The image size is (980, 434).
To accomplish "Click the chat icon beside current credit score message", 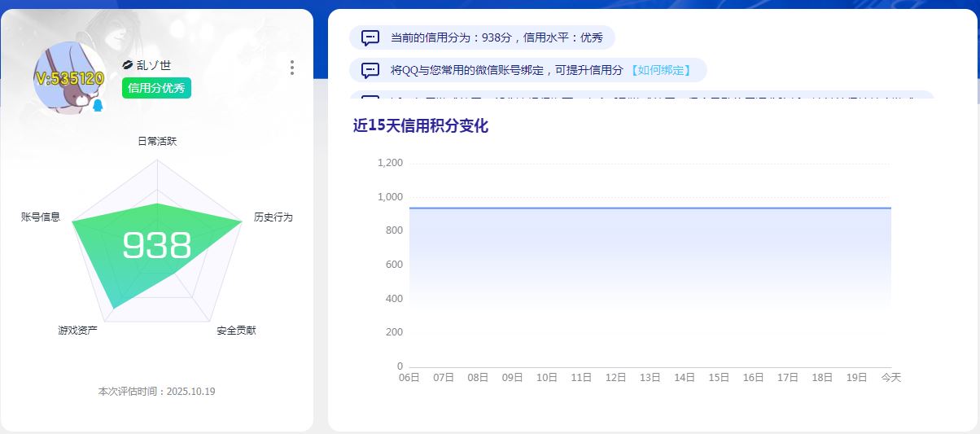I will [370, 37].
